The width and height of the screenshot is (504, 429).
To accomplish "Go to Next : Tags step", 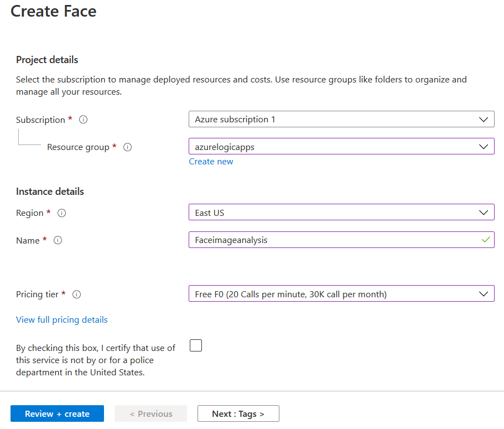I will [238, 414].
